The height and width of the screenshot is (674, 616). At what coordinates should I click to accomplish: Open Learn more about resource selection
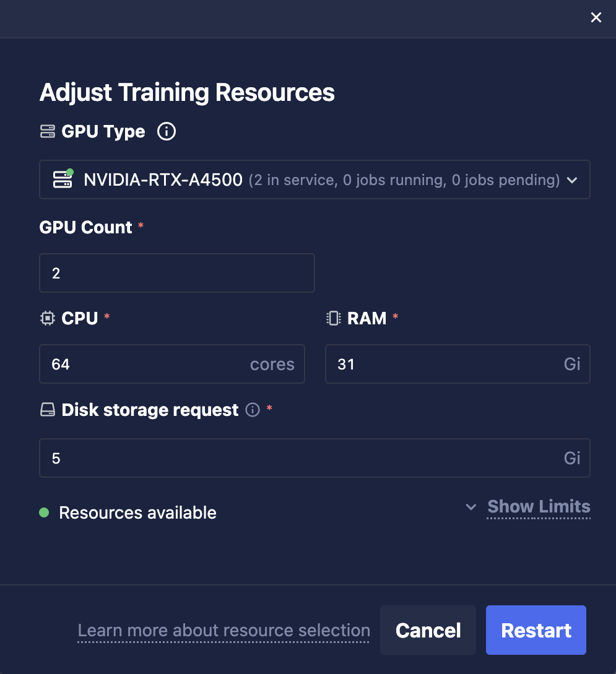(223, 631)
